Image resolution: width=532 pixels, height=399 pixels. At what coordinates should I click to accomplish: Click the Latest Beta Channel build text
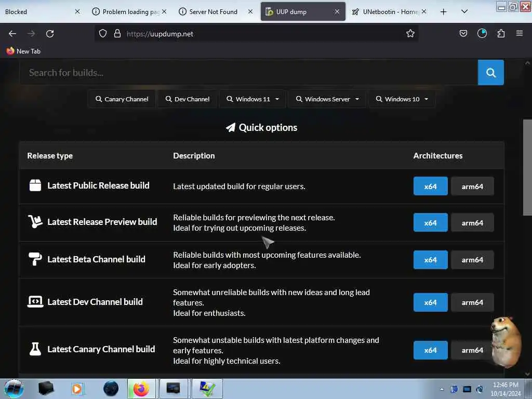(96, 259)
